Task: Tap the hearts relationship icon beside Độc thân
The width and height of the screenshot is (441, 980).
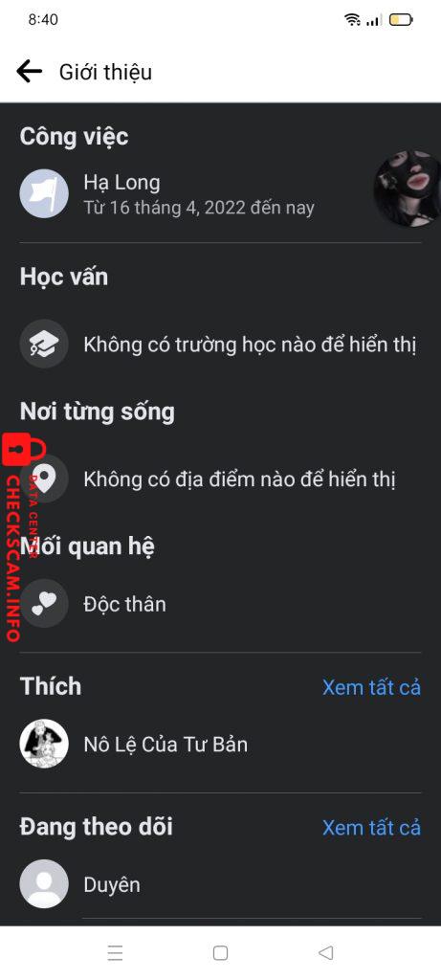Action: coord(44,604)
